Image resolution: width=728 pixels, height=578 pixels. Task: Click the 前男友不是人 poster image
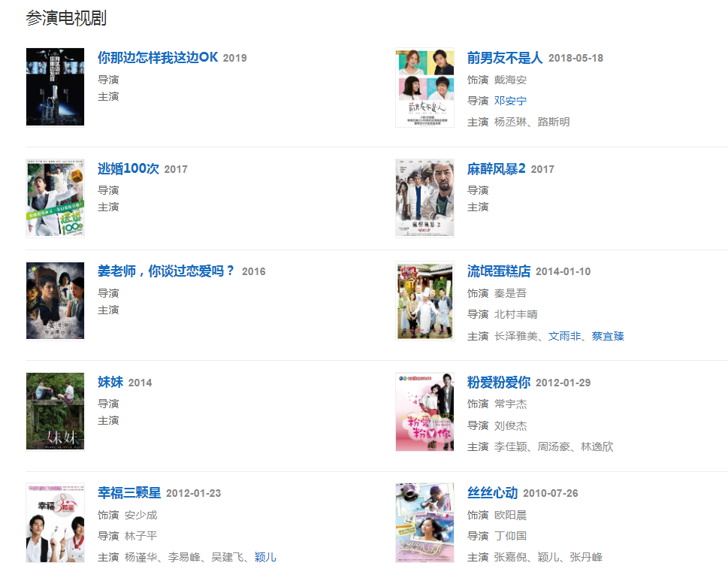424,87
